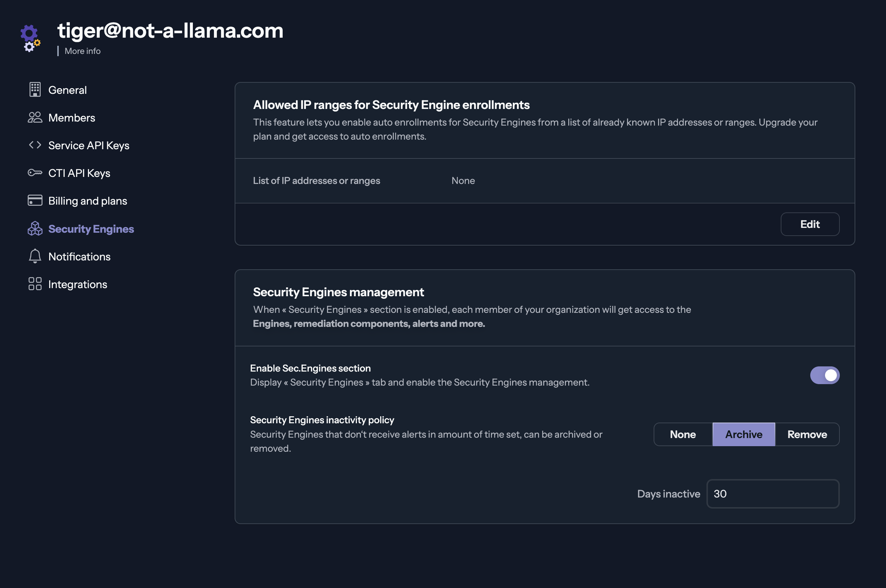This screenshot has width=886, height=588.
Task: Disable the Enable Sec.Engines section toggle
Action: pos(825,375)
